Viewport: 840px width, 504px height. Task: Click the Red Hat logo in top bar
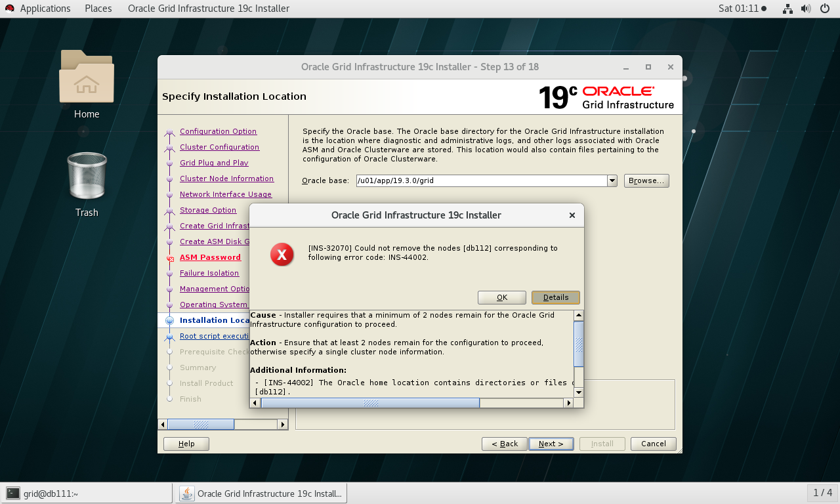[9, 9]
